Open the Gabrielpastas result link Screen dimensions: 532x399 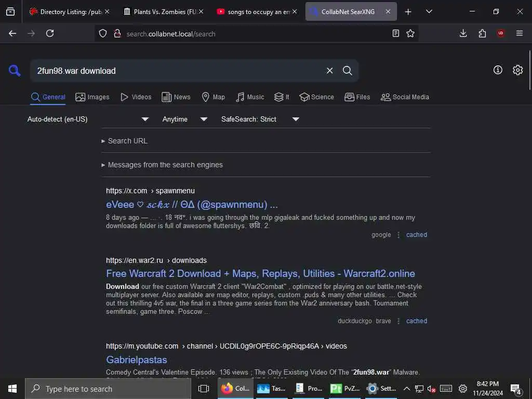click(x=137, y=360)
